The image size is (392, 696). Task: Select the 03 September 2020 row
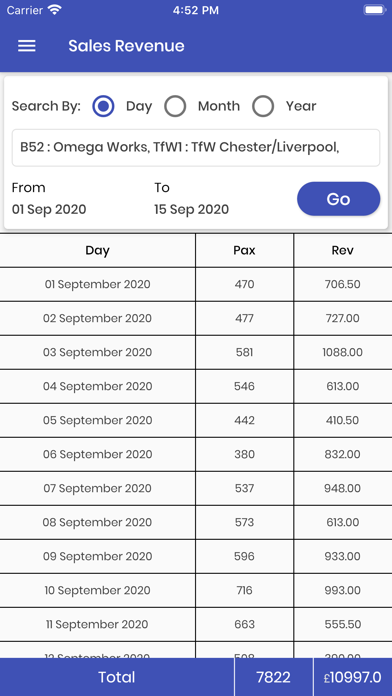(196, 352)
